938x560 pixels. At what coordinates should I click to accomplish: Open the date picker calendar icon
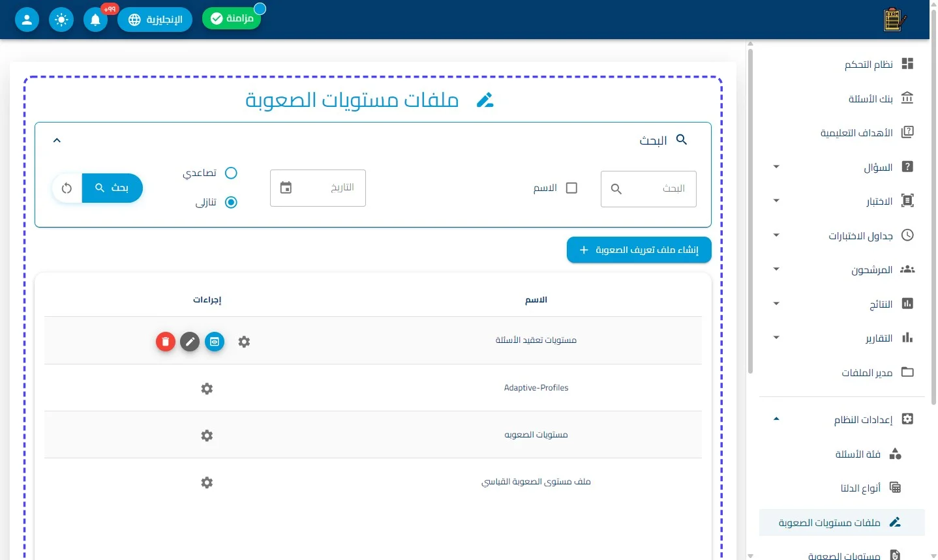286,188
